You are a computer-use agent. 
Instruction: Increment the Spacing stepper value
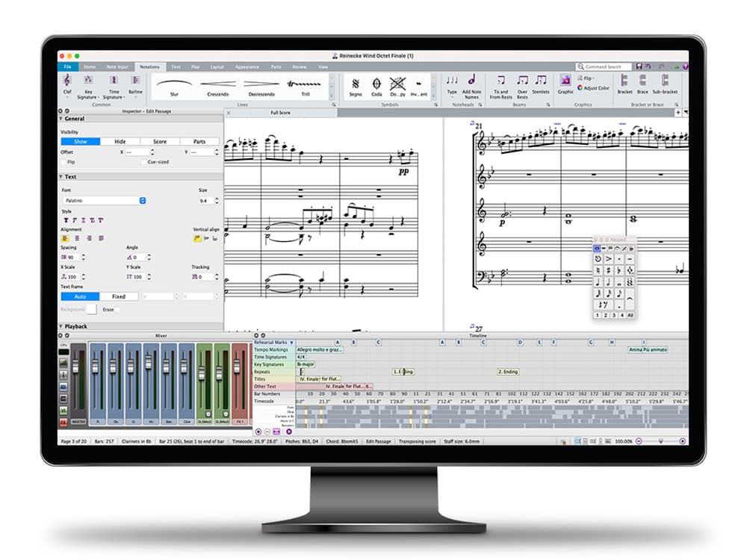click(x=84, y=255)
